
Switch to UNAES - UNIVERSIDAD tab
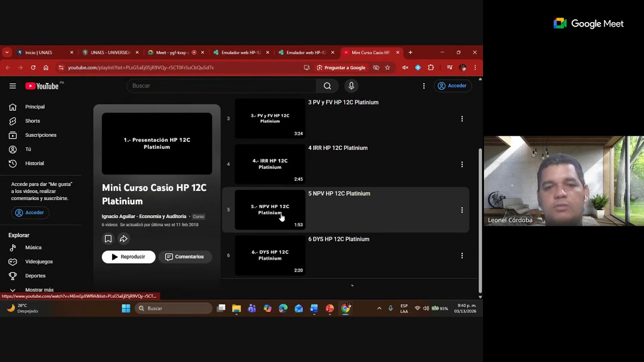coord(111,52)
